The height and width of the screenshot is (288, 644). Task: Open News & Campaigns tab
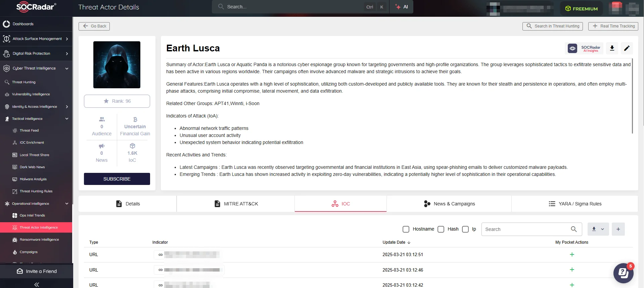tap(449, 204)
